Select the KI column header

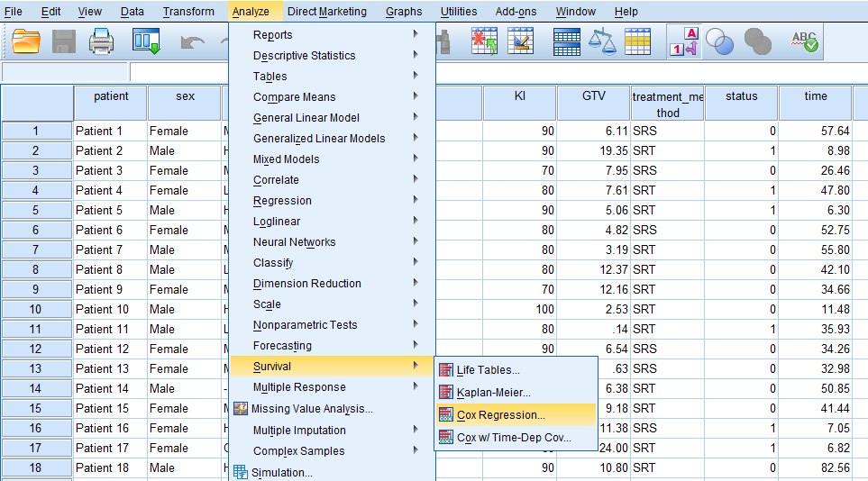[519, 103]
